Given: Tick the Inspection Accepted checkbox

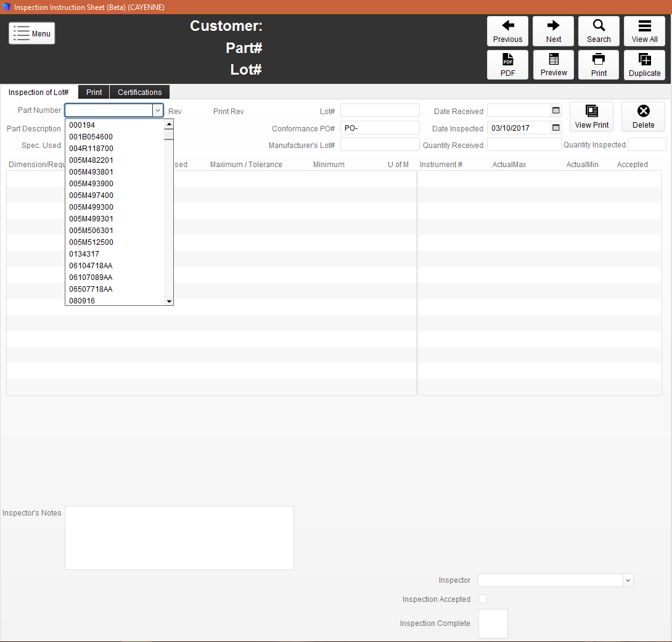Looking at the screenshot, I should pyautogui.click(x=483, y=599).
